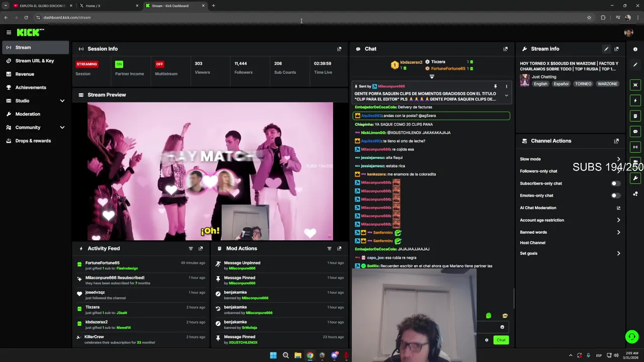This screenshot has height=362, width=644.
Task: Reload the dashboard page
Action: (26, 18)
